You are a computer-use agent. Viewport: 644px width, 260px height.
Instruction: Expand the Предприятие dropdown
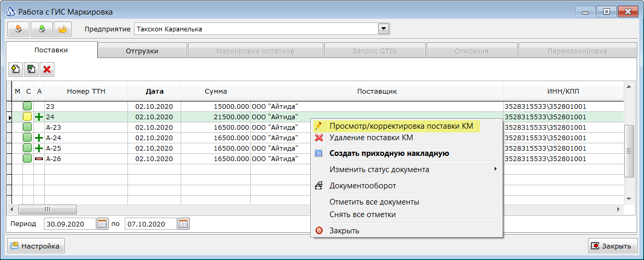[384, 29]
